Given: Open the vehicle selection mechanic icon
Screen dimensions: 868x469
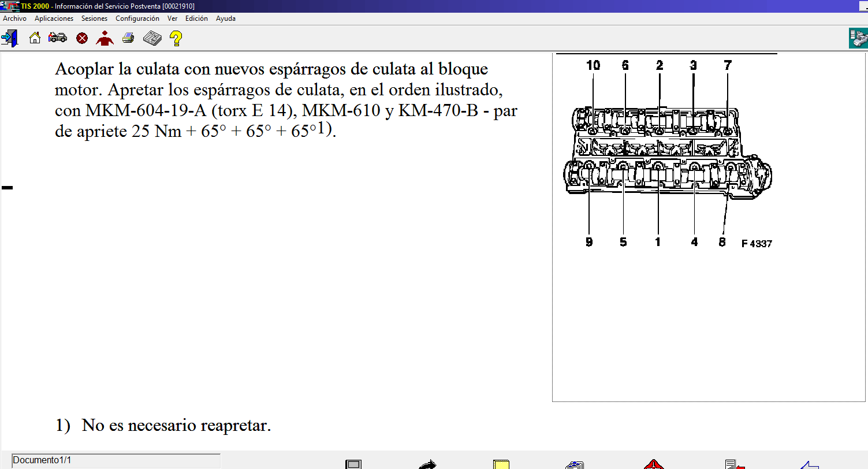Looking at the screenshot, I should tap(57, 39).
